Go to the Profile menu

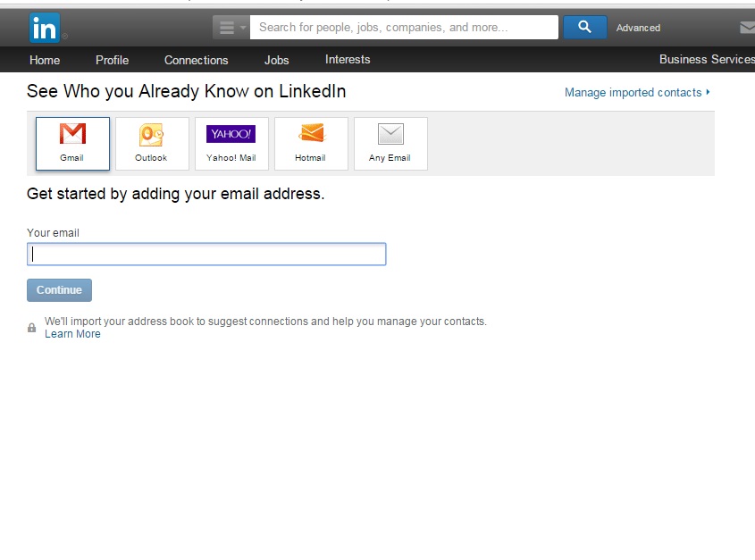point(113,60)
